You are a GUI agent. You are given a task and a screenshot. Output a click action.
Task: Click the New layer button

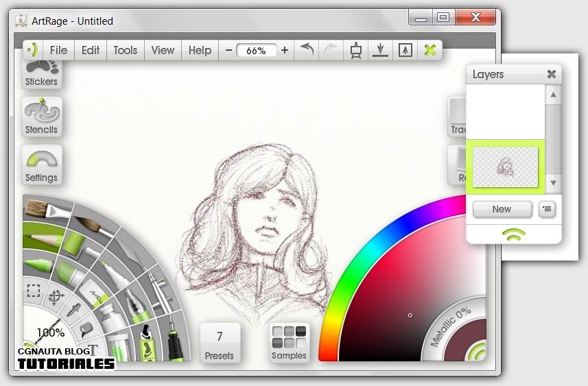(x=502, y=209)
